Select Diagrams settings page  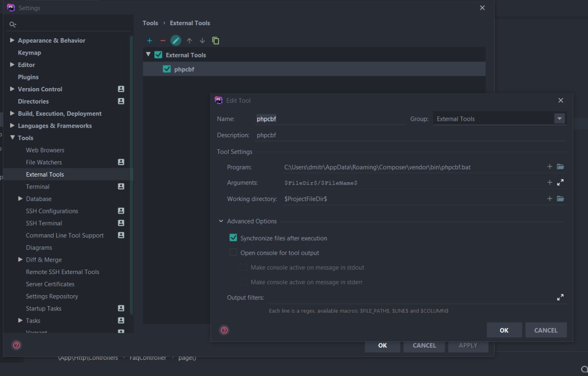coord(39,247)
